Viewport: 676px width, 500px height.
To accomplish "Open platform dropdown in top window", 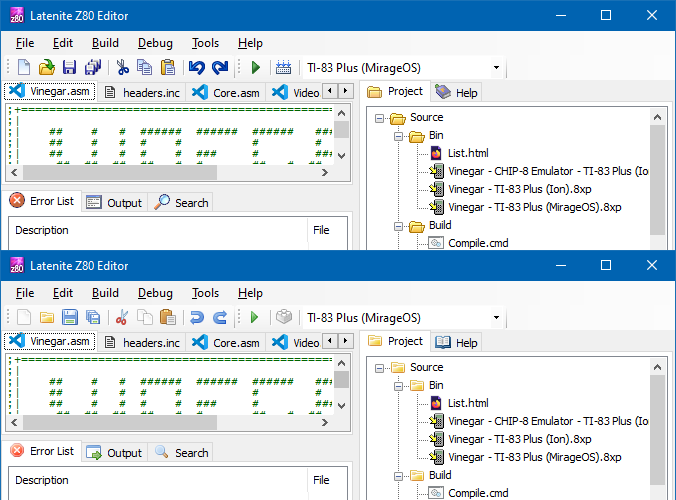I will pyautogui.click(x=496, y=68).
